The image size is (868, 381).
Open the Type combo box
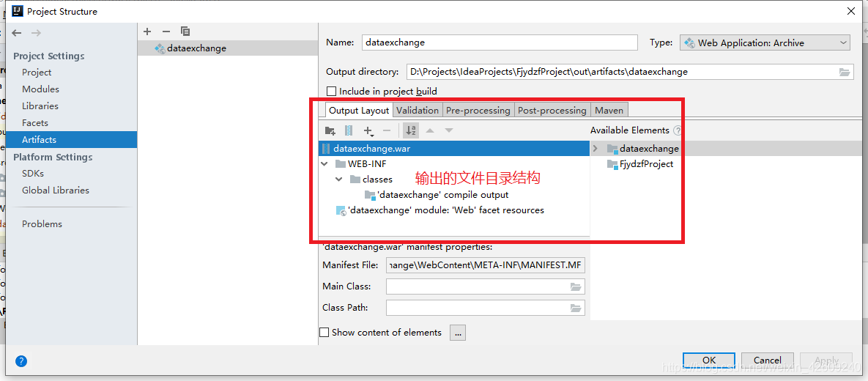765,42
